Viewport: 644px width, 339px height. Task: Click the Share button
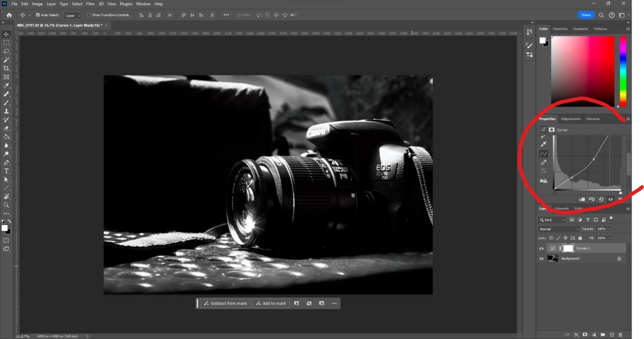586,14
